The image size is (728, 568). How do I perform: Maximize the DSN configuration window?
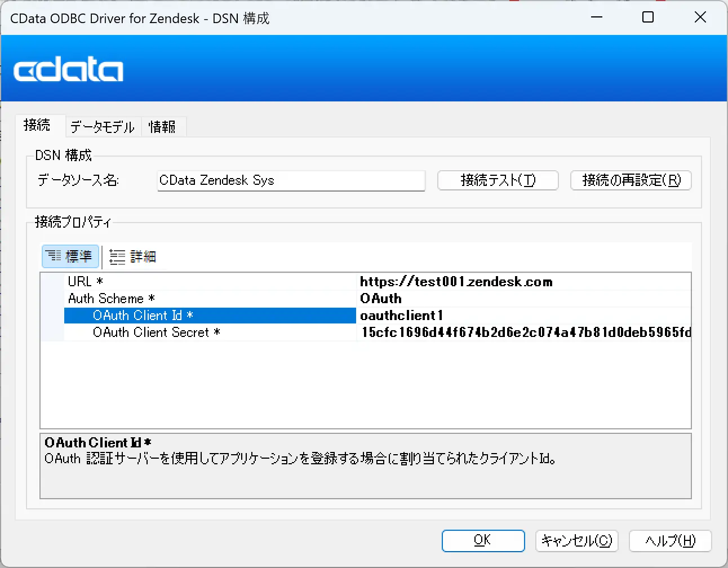click(x=648, y=17)
